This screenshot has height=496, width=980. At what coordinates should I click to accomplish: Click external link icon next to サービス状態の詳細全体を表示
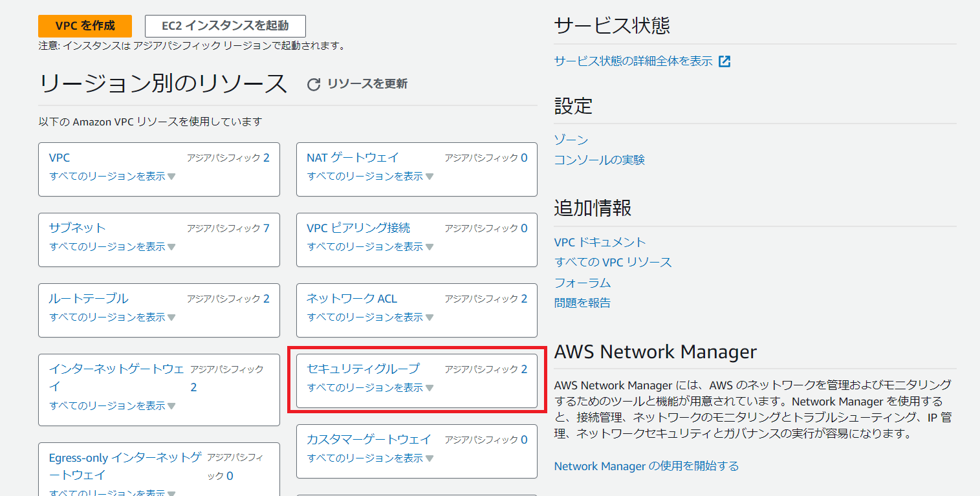point(724,61)
